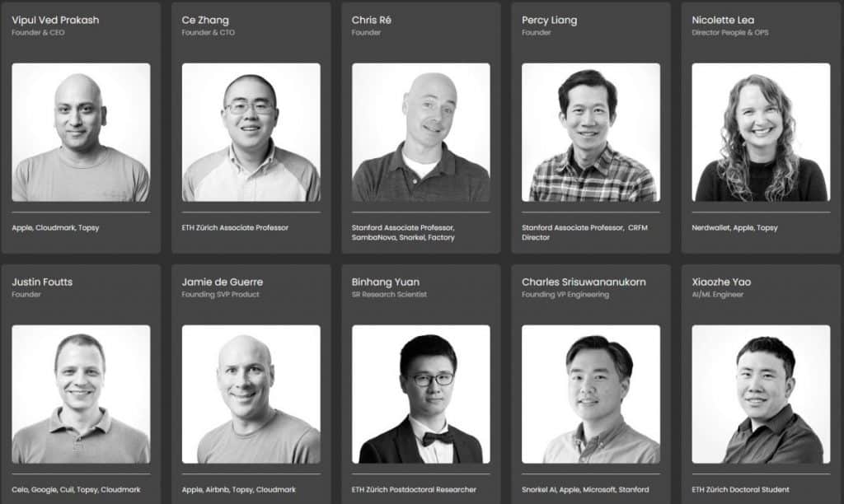Click the Percy Liang name heading
The width and height of the screenshot is (844, 504).
(549, 21)
